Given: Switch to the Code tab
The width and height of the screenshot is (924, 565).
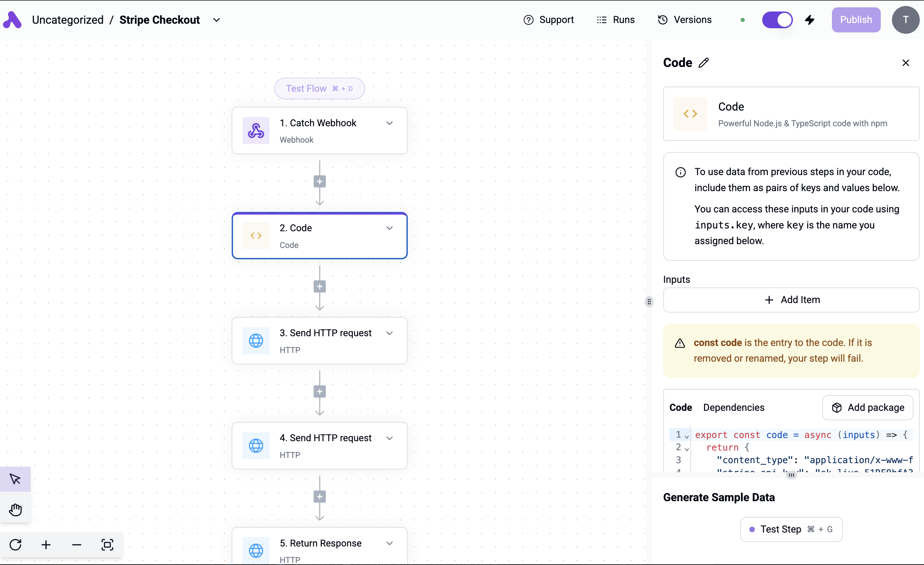Looking at the screenshot, I should click(x=681, y=407).
